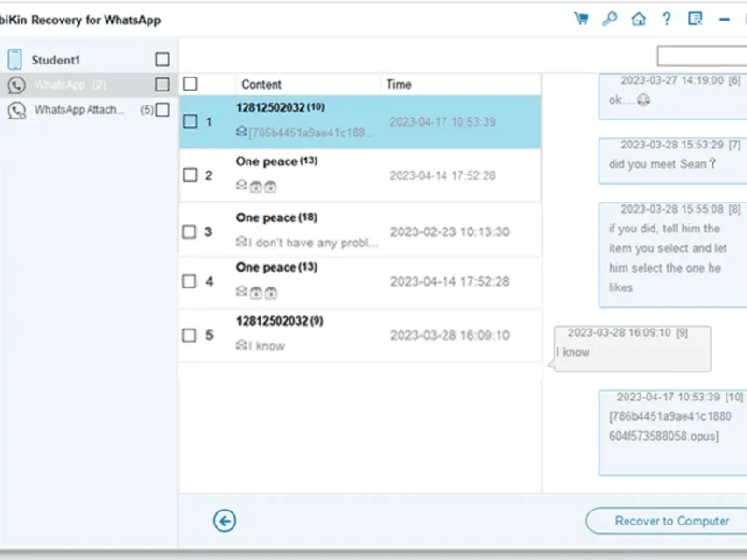Viewport: 747px width, 560px height.
Task: Click time 2023-04-17 10:53:39 in row 1
Action: (x=443, y=122)
